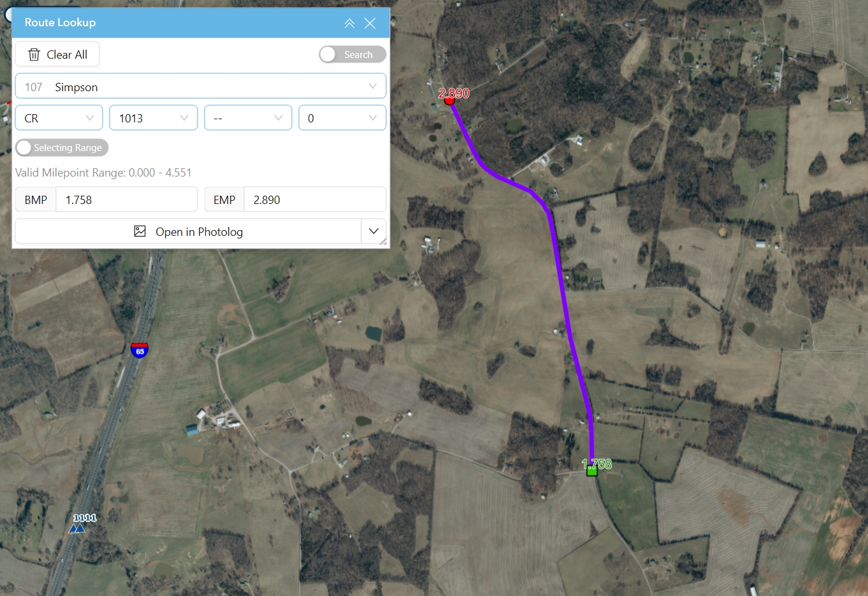Click the green 1.758 begin marker on map

point(592,471)
